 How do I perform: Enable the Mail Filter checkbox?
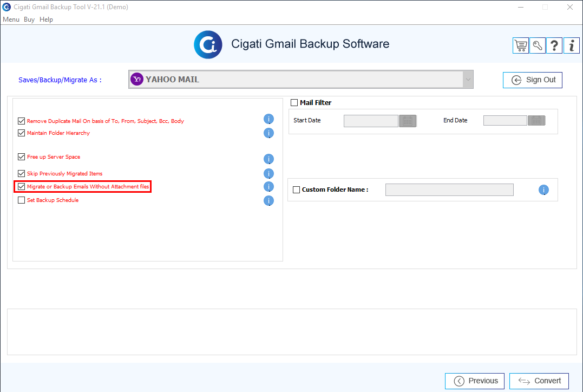pos(294,103)
